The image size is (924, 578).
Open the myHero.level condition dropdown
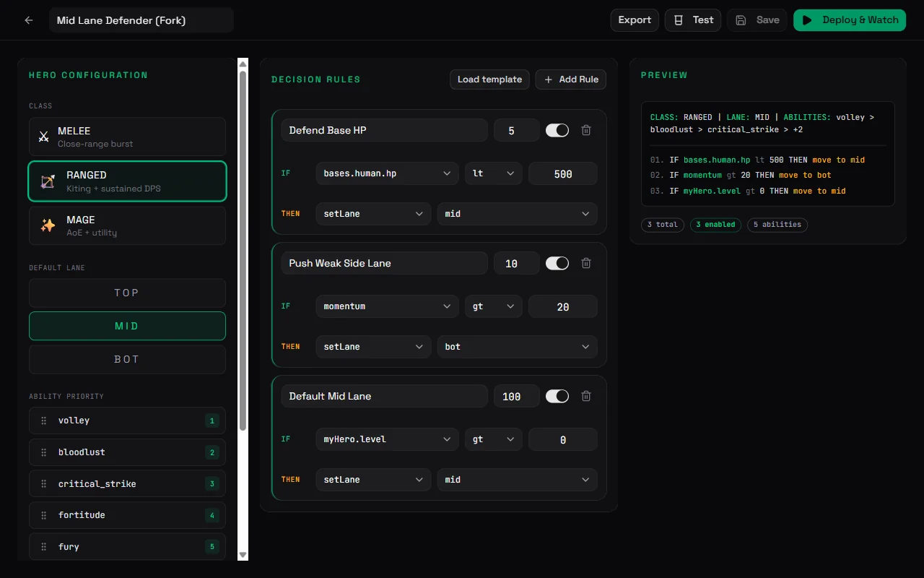387,439
